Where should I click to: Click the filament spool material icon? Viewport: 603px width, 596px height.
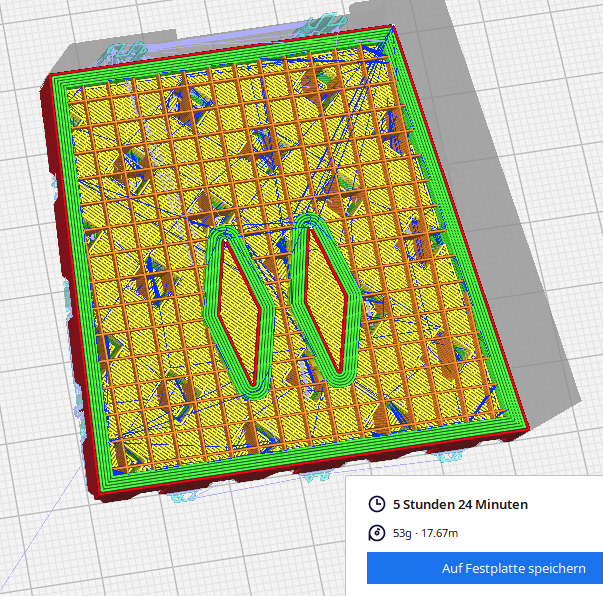point(377,533)
